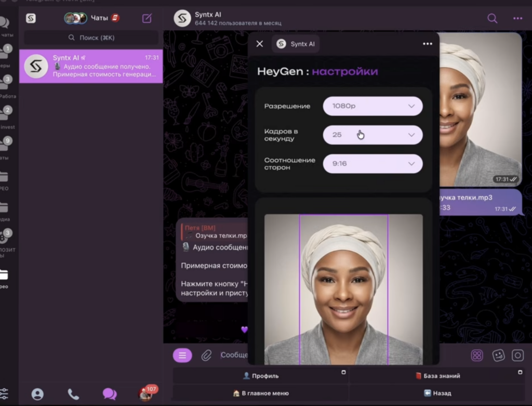The height and width of the screenshot is (406, 532).
Task: Open the Syntx AI chat in the list
Action: coord(91,66)
